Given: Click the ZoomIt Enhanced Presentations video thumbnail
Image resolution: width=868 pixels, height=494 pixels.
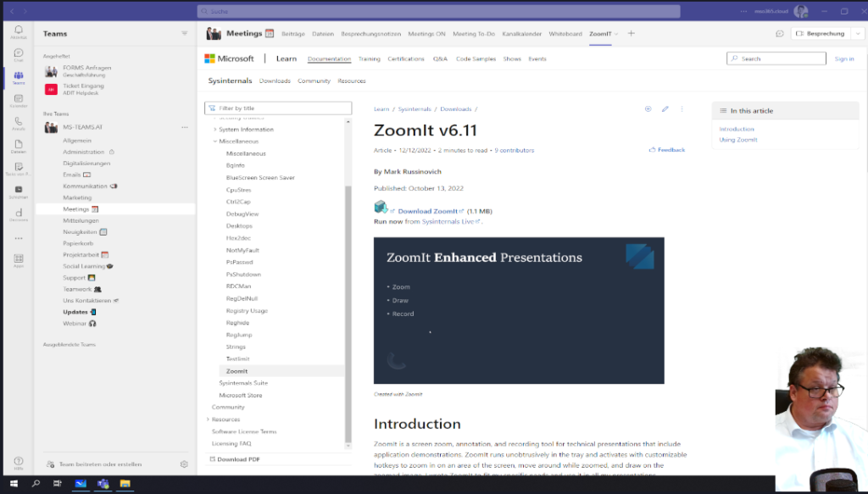Looking at the screenshot, I should coord(519,310).
